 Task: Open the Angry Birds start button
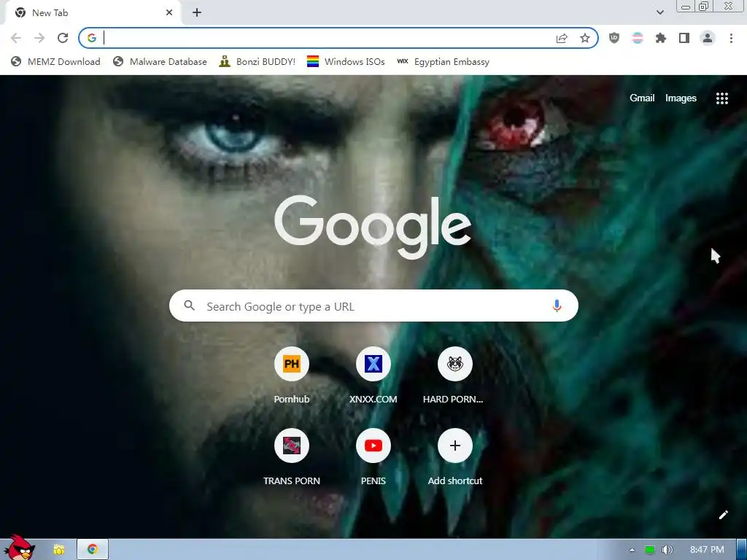[x=20, y=547]
